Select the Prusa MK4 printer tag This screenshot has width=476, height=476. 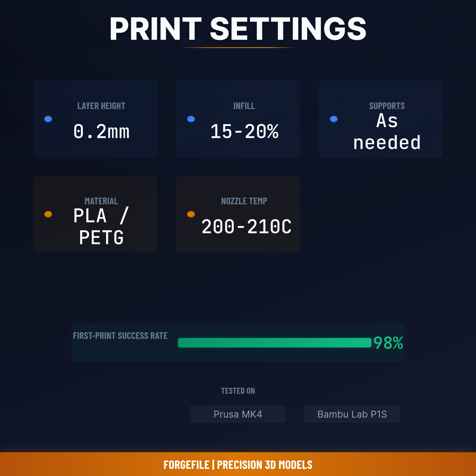[238, 414]
